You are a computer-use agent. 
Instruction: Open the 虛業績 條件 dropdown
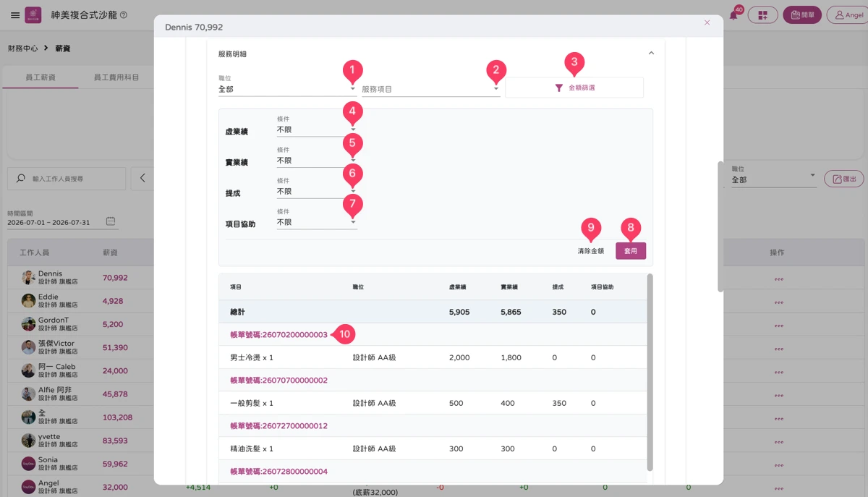point(317,127)
